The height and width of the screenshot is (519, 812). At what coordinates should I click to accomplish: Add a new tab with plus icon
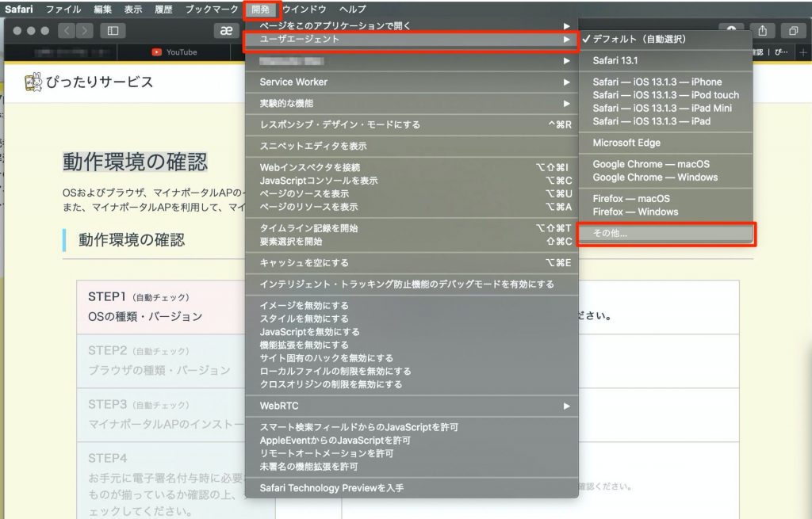coord(803,52)
